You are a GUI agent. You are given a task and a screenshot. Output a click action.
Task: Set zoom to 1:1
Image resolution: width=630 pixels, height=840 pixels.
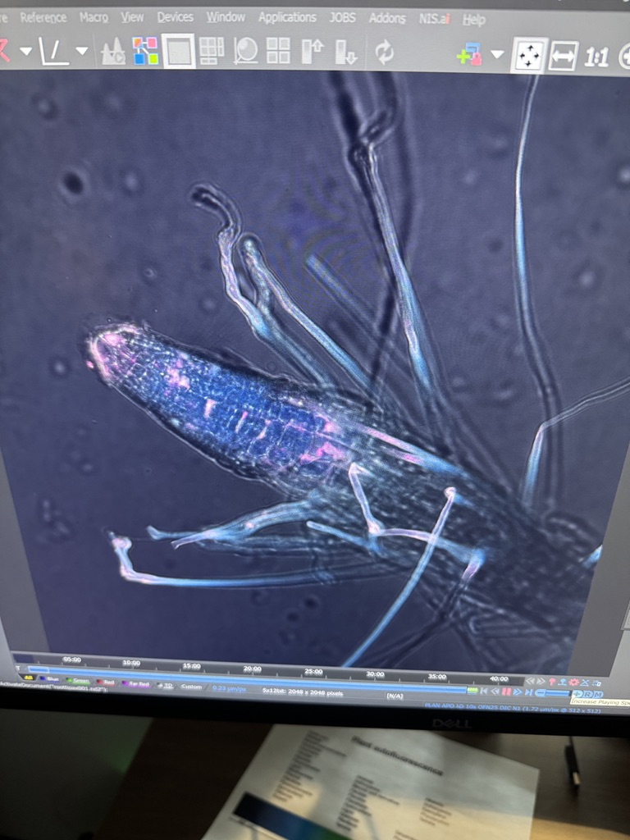tap(596, 57)
